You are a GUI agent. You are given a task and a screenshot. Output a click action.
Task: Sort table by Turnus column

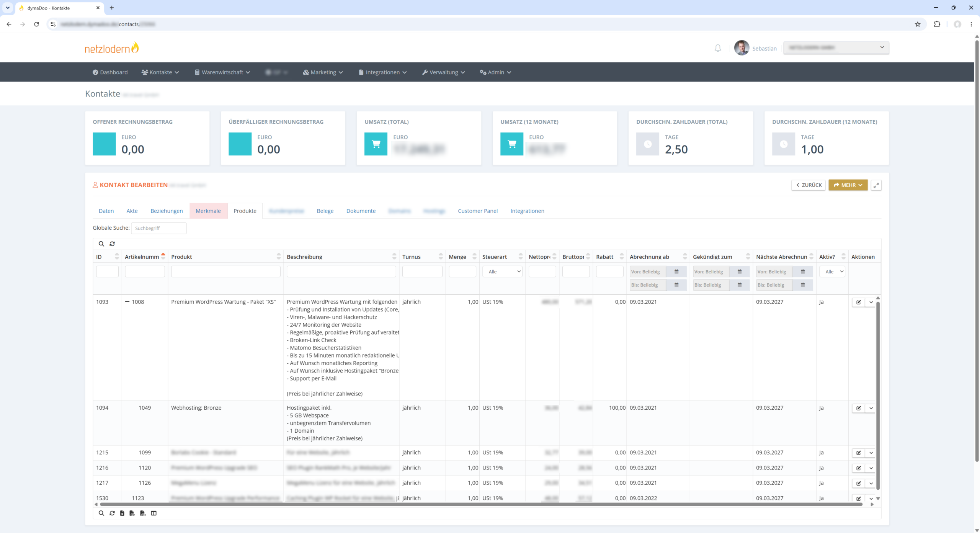[x=422, y=257]
